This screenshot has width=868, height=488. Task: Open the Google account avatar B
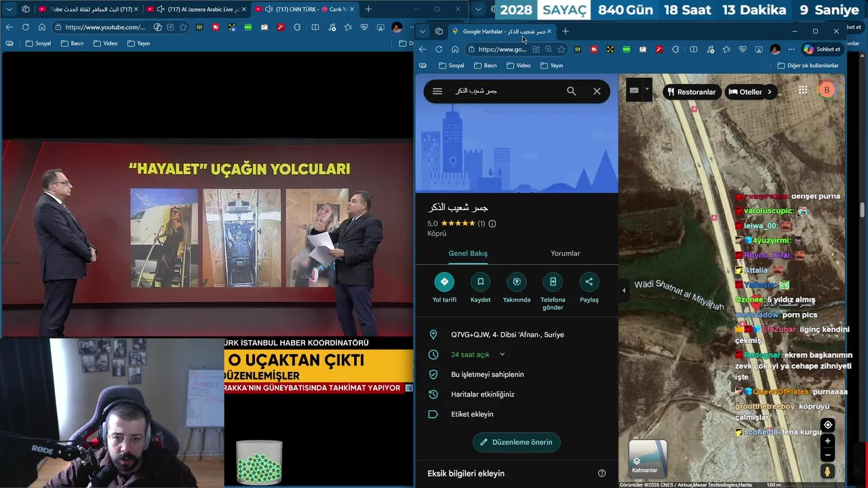tap(826, 90)
